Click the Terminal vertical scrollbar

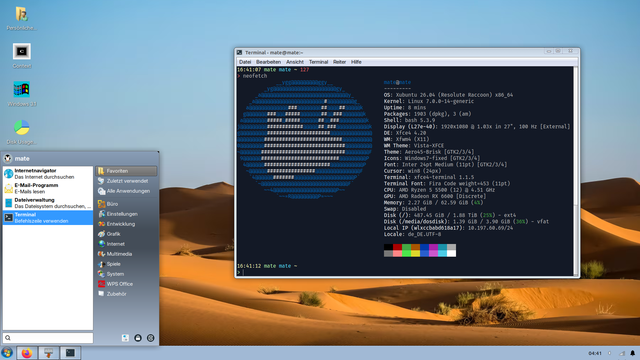tap(576, 171)
